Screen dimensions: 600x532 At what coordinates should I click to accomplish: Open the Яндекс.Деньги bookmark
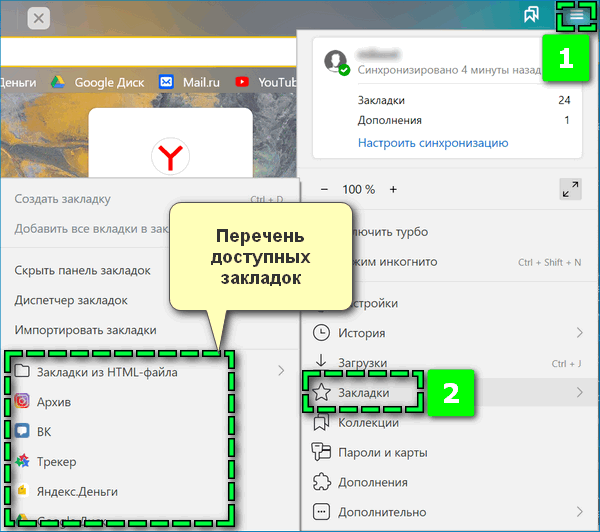150,491
